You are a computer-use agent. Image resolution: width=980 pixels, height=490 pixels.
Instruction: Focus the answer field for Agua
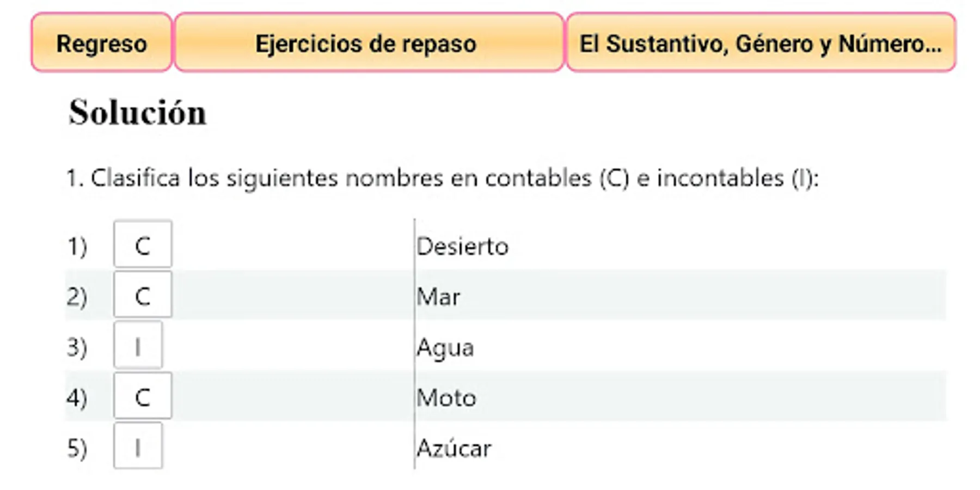tap(138, 345)
